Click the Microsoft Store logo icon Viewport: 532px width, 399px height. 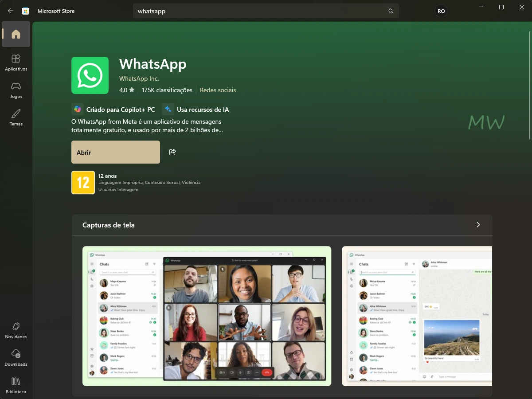click(25, 11)
